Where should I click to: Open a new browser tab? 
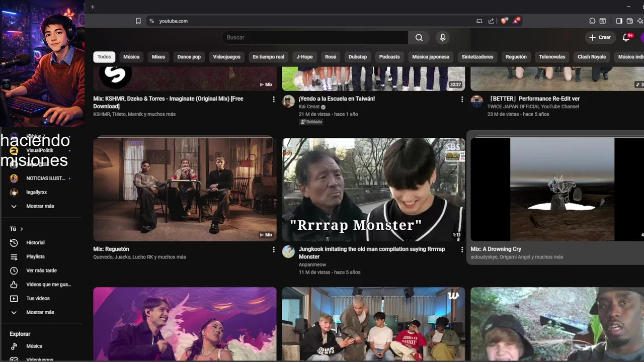(93, 7)
